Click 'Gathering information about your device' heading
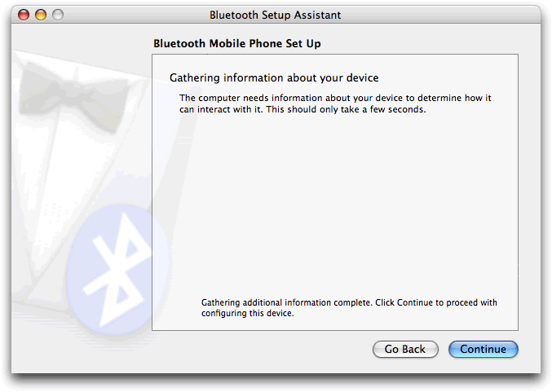The width and height of the screenshot is (552, 392). [x=273, y=78]
